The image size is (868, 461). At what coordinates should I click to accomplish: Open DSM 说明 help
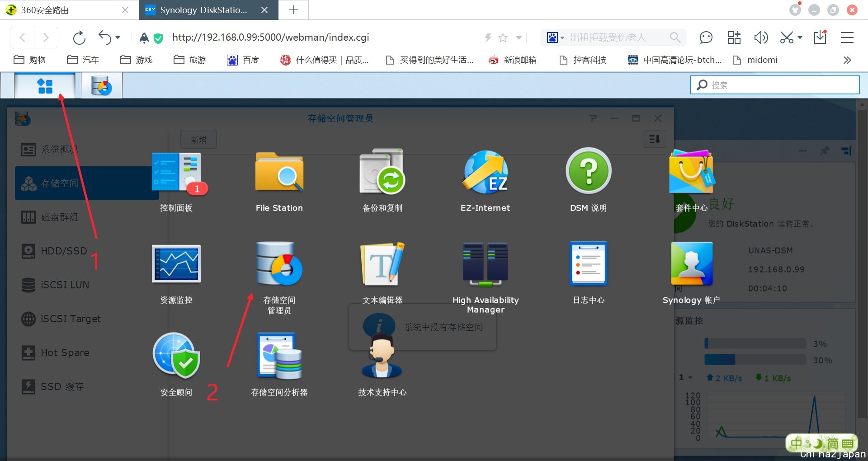point(588,181)
